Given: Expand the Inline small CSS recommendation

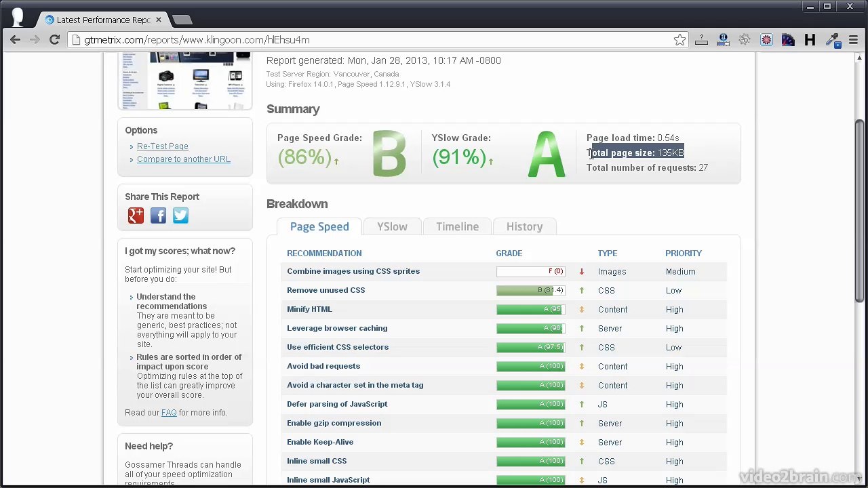Looking at the screenshot, I should [x=317, y=461].
